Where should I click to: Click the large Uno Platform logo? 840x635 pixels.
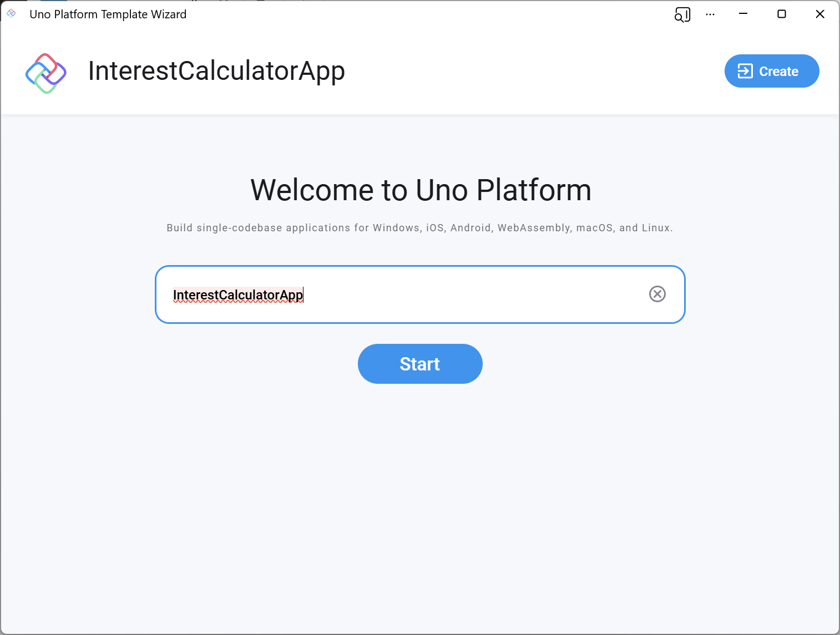click(x=46, y=73)
